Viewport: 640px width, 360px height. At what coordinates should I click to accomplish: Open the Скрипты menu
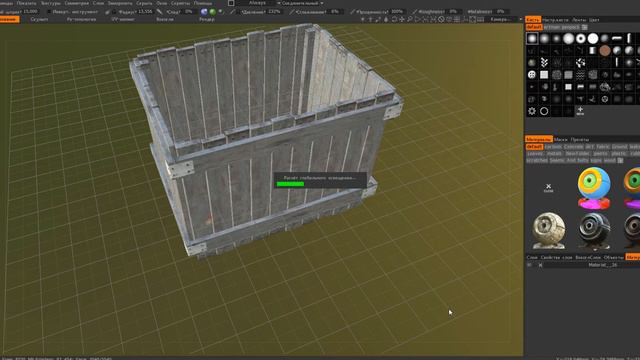[x=180, y=3]
